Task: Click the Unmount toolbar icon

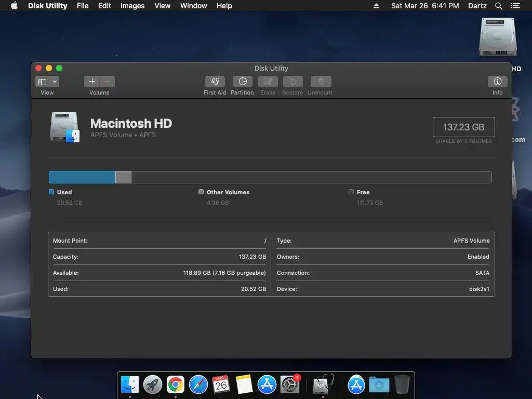Action: pos(321,82)
